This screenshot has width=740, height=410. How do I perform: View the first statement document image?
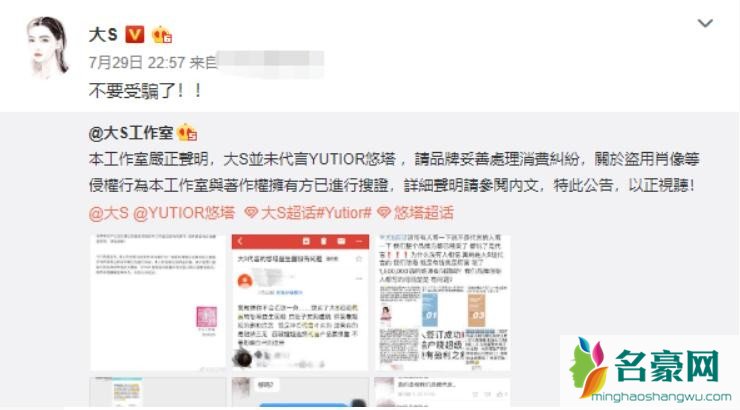point(158,302)
